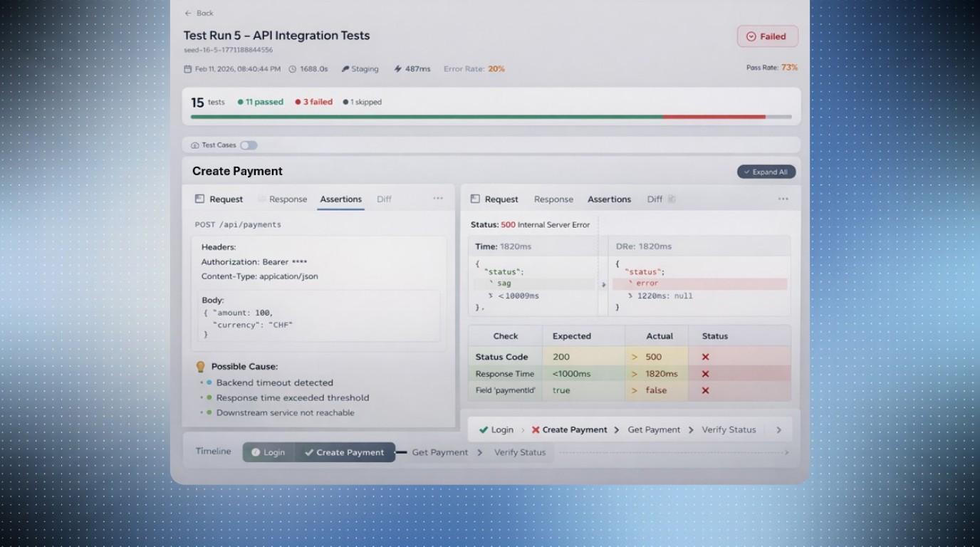Screen dimensions: 980x547
Task: Click the small icon next to right Diff tab
Action: 672,199
